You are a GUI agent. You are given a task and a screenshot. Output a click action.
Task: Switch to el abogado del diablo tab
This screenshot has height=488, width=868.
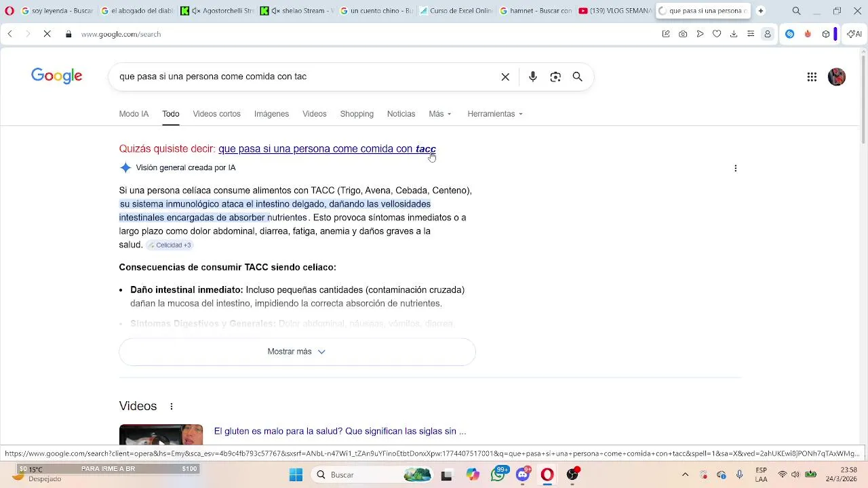[138, 11]
